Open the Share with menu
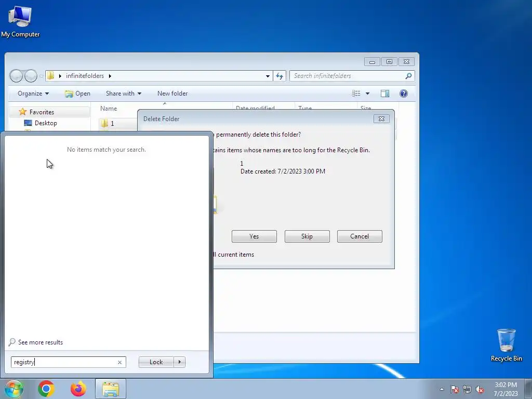This screenshot has width=532, height=399. coord(124,94)
